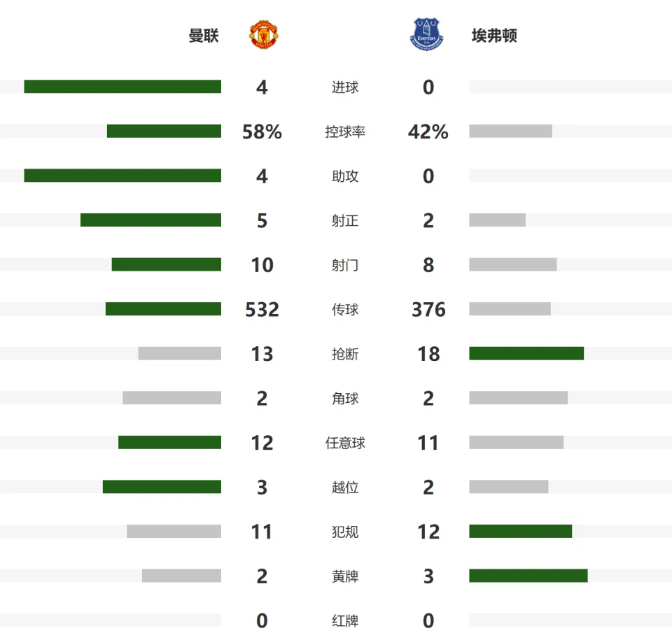The image size is (672, 640).
Task: Click Everton's green 抢断 bar
Action: 526,353
